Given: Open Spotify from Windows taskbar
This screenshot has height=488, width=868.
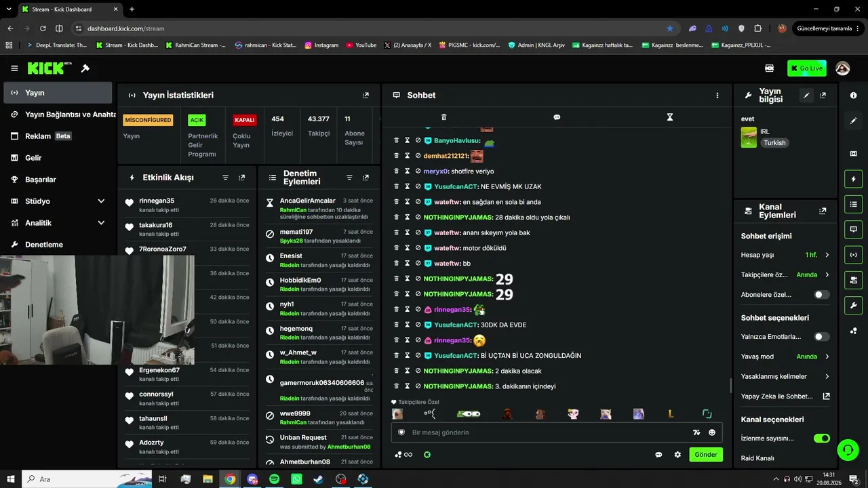Looking at the screenshot, I should click(274, 479).
